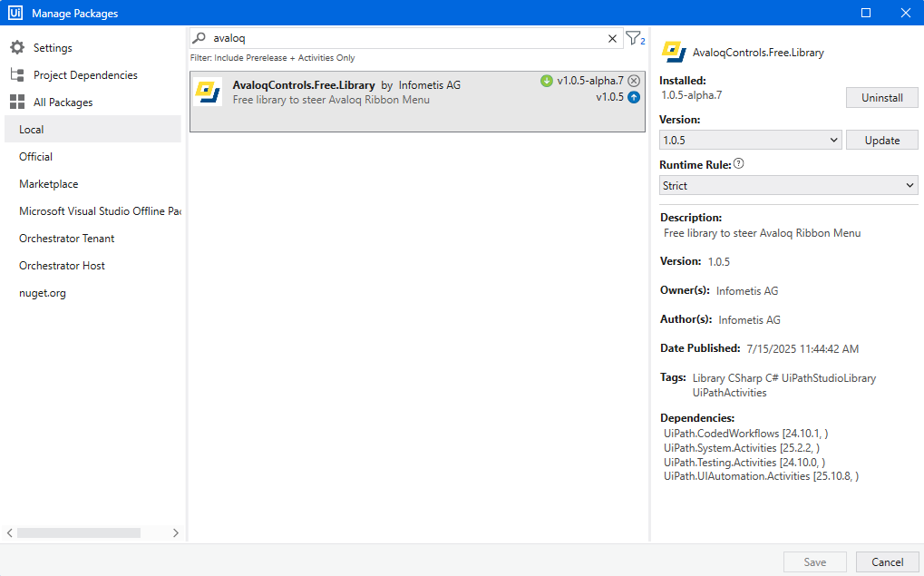This screenshot has width=924, height=576.
Task: Click the Uninstall button
Action: point(881,98)
